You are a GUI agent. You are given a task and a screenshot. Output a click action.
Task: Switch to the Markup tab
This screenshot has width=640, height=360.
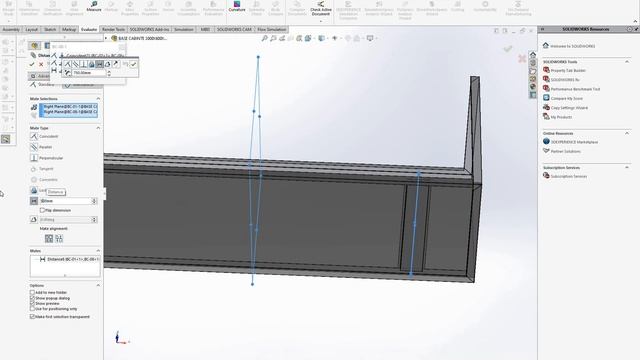tap(69, 29)
